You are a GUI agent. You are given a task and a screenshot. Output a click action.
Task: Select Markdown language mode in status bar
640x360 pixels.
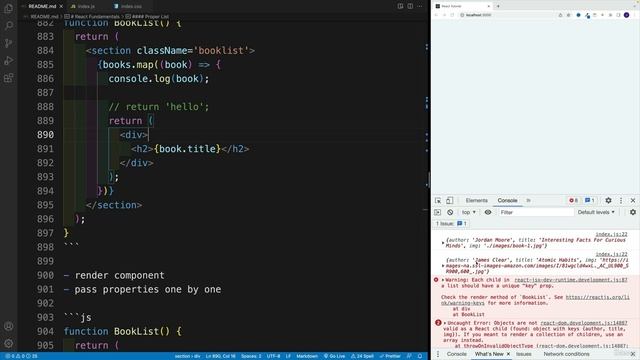tap(307, 356)
